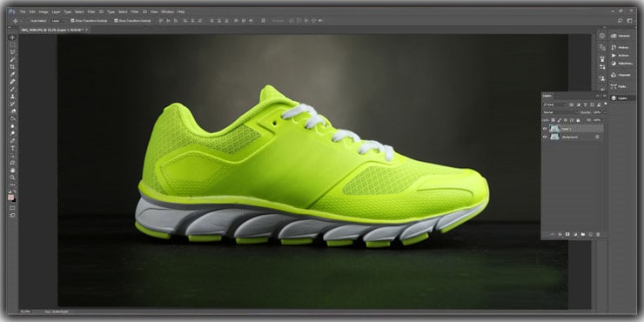Select the Move tool in the toolbox
This screenshot has width=644, height=322.
point(12,37)
